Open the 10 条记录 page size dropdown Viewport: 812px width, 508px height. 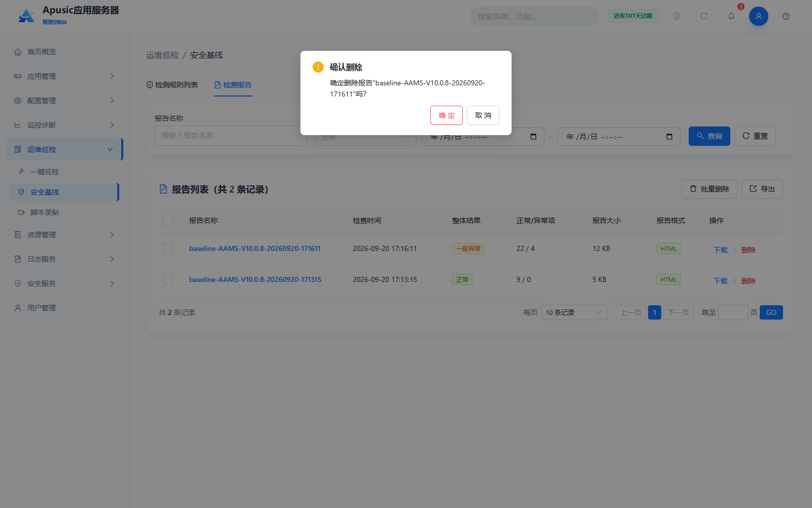coord(574,312)
